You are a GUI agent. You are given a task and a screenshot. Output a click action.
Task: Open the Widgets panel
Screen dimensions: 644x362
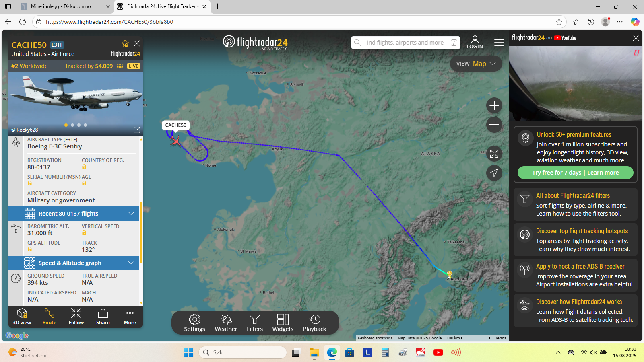point(283,323)
